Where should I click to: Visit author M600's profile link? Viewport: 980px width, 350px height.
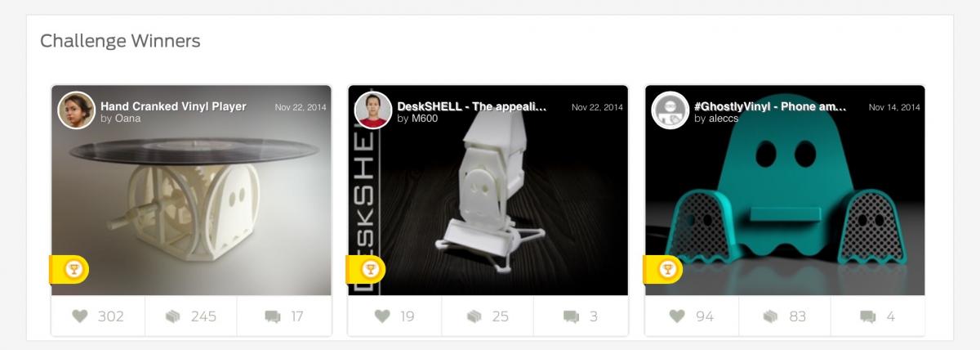pos(425,119)
